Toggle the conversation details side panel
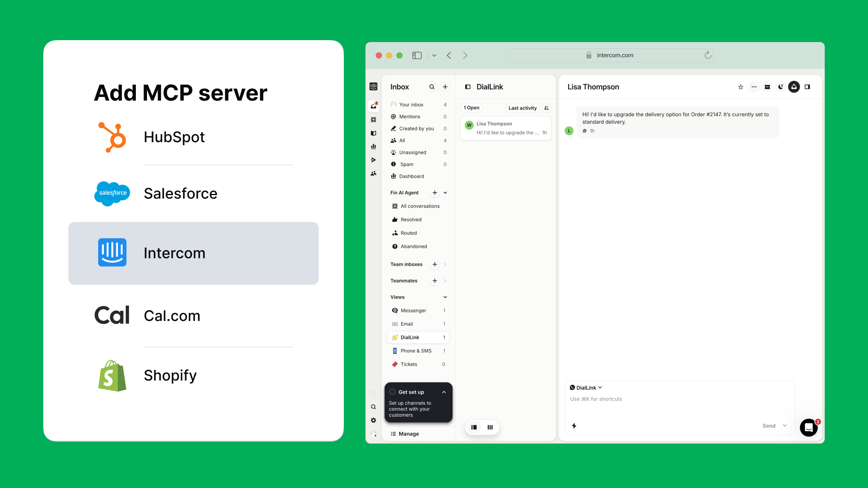The image size is (868, 488). coord(807,87)
